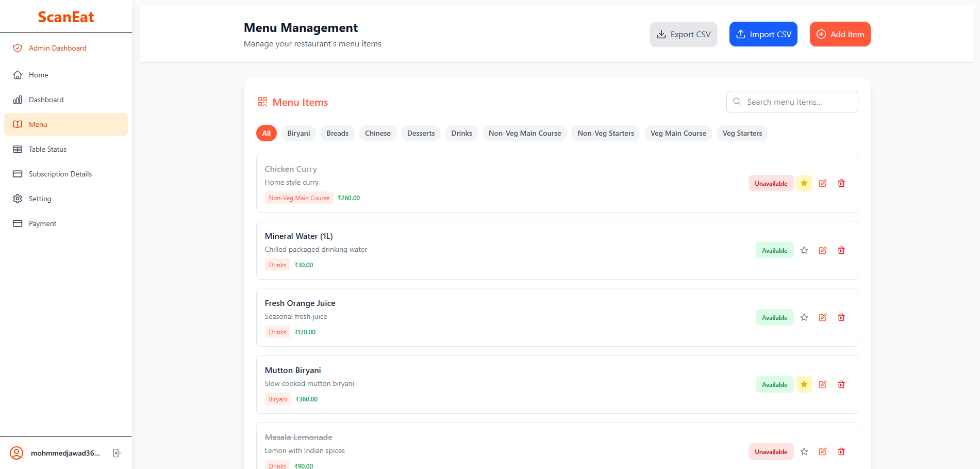This screenshot has width=980, height=469.
Task: Edit the Fresh Orange Juice item
Action: tap(823, 317)
